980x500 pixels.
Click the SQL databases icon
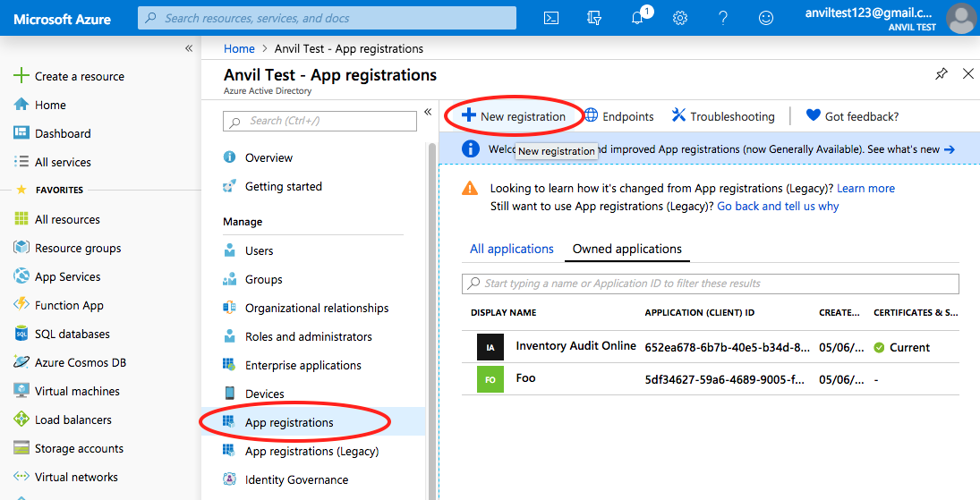point(21,334)
